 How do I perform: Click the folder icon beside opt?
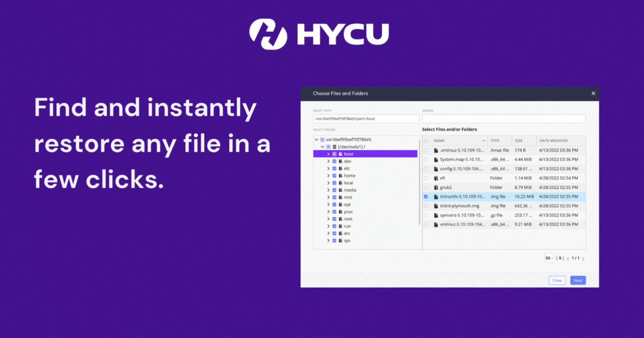(x=341, y=204)
